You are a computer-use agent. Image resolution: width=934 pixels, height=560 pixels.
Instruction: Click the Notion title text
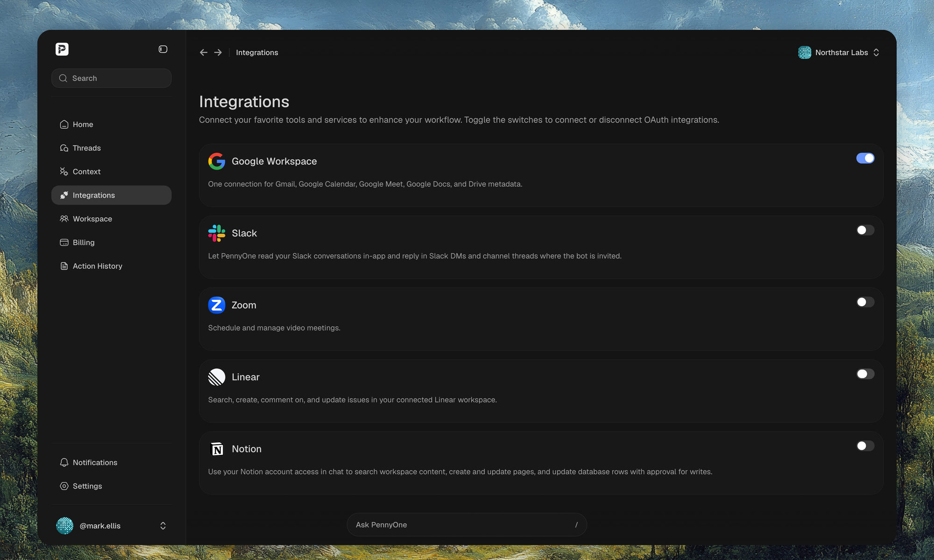point(247,448)
